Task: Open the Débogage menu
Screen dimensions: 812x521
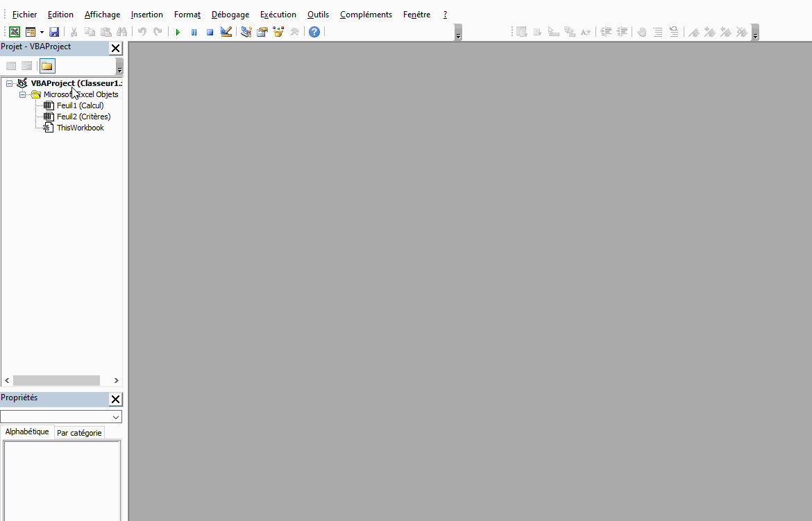Action: point(230,15)
